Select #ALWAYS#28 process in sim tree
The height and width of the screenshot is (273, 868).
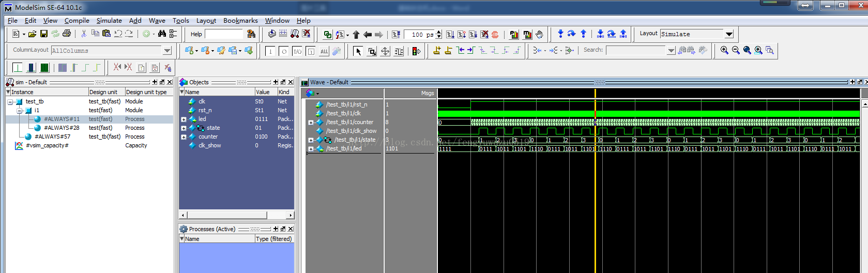62,128
